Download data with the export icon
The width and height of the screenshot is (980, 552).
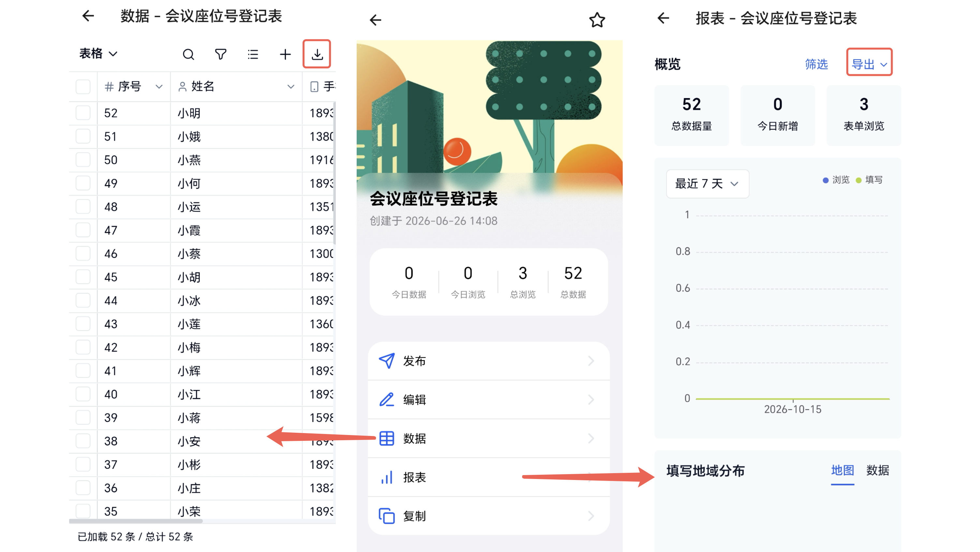click(317, 54)
